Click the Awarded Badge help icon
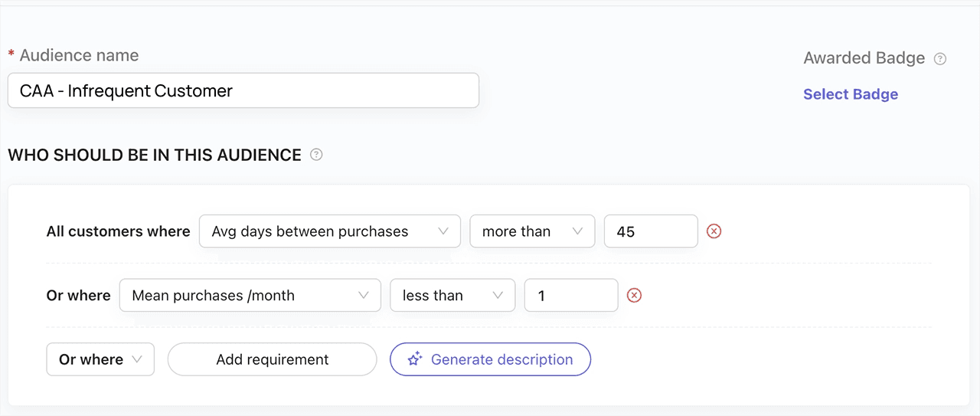The width and height of the screenshot is (980, 416). [940, 59]
